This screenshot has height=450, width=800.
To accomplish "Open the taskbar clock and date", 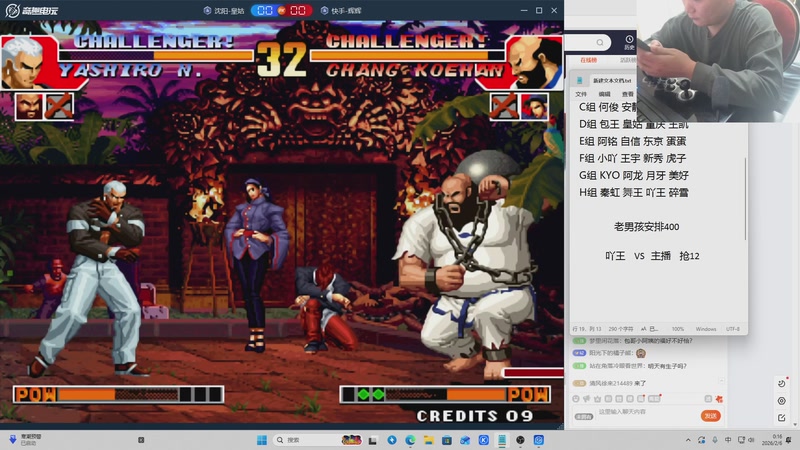I will pos(772,440).
